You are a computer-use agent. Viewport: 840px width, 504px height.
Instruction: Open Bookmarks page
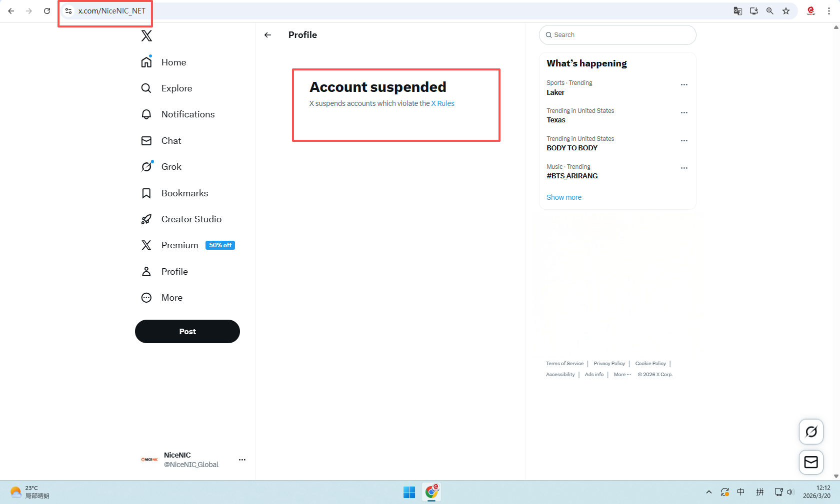click(175, 193)
